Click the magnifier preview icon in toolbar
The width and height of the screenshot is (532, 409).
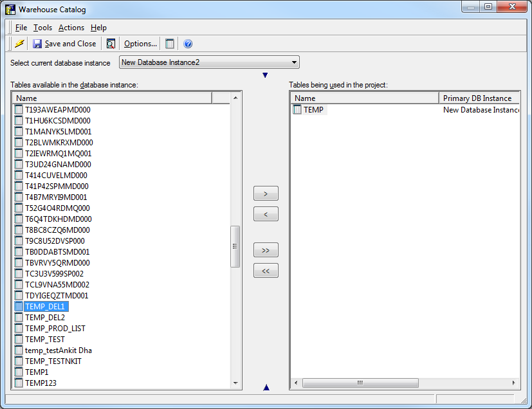pos(111,44)
